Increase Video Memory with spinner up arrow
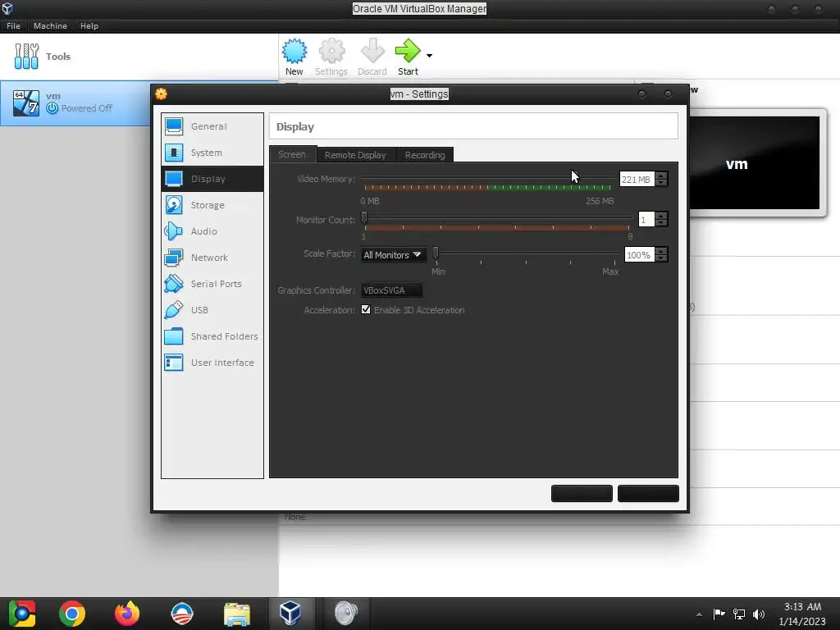The width and height of the screenshot is (840, 630). (662, 176)
